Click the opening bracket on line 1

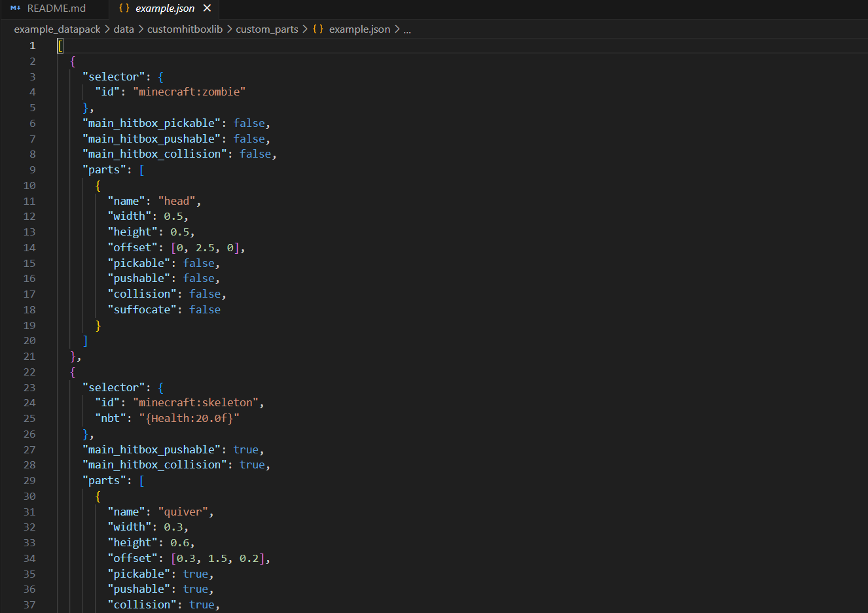[60, 46]
